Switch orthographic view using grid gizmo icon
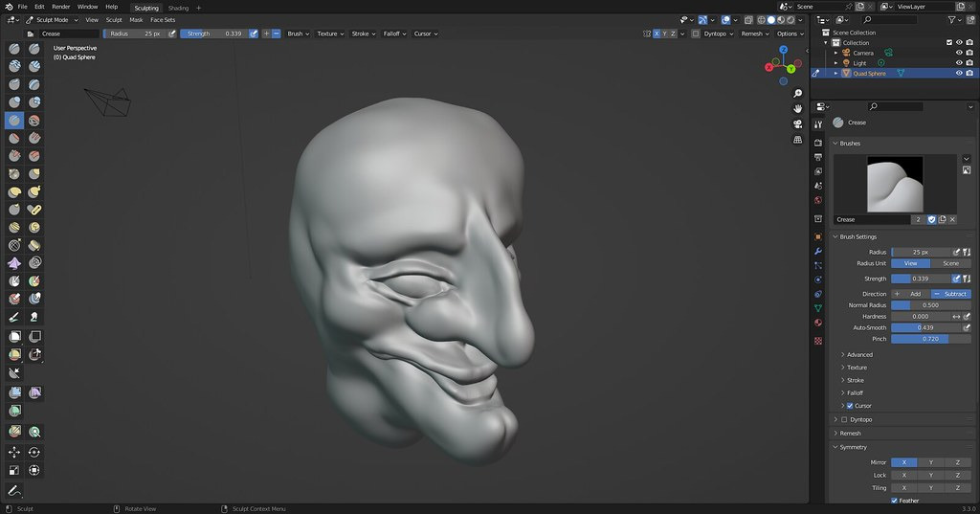This screenshot has height=514, width=980. tap(798, 140)
